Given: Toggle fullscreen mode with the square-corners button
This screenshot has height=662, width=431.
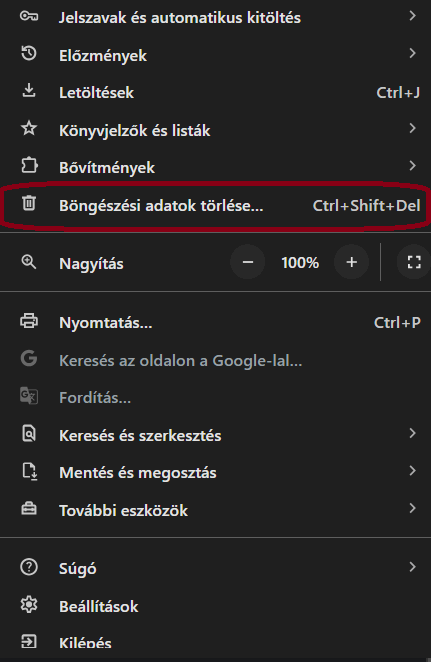Looking at the screenshot, I should pos(414,262).
